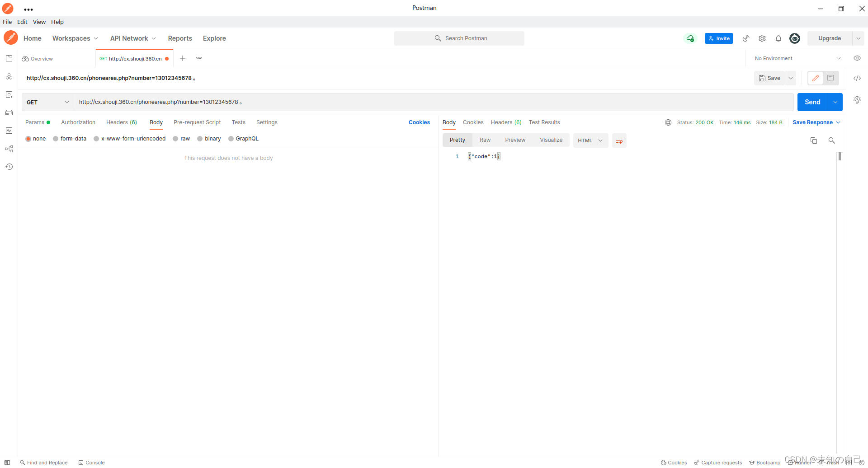Open capture requests satellite icon in header

746,38
